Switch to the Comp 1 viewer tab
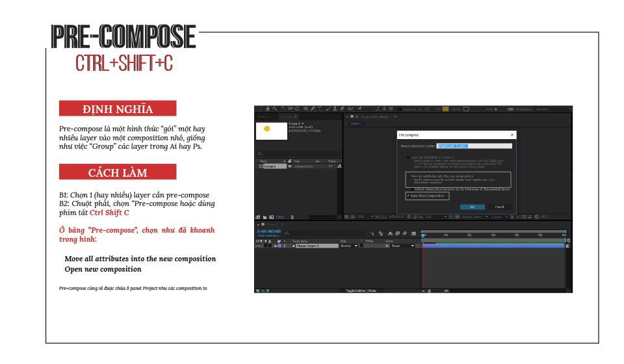Image resolution: width=624 pixels, height=364 pixels. point(356,123)
